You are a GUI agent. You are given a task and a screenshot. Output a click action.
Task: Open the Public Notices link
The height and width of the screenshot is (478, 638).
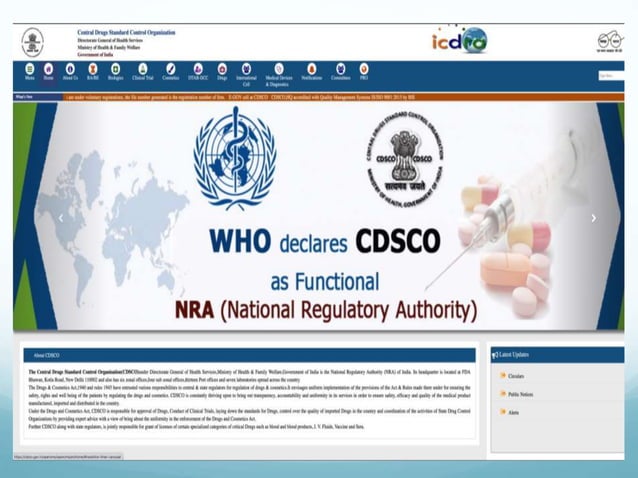(x=520, y=394)
